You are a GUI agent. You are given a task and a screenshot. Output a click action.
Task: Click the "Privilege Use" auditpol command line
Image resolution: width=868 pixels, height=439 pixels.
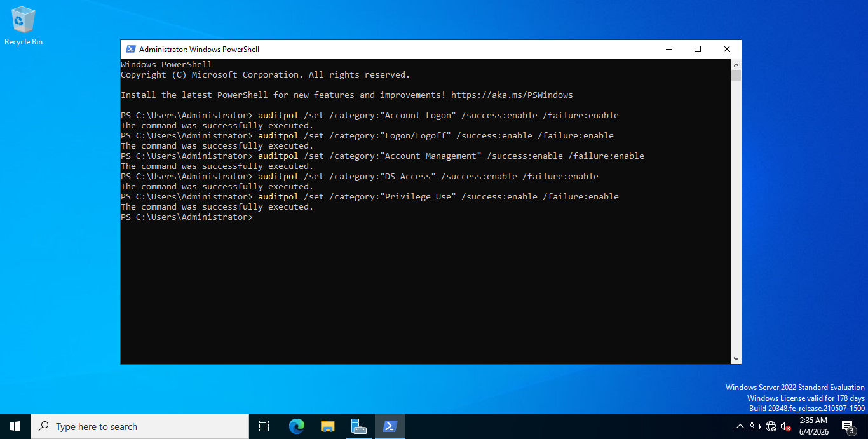click(370, 197)
